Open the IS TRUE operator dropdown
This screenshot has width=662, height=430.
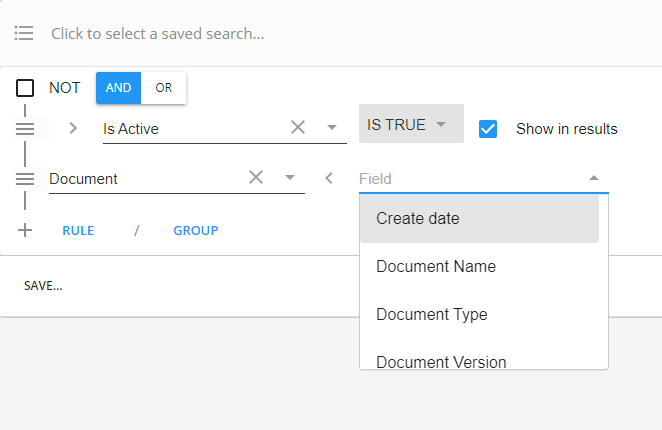coord(411,125)
